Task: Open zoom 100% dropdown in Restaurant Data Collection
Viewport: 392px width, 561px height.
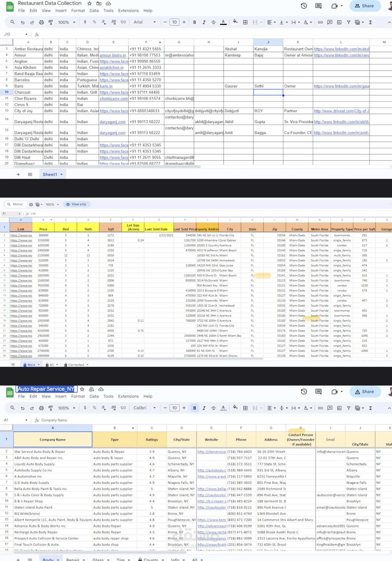Action: 67,22
